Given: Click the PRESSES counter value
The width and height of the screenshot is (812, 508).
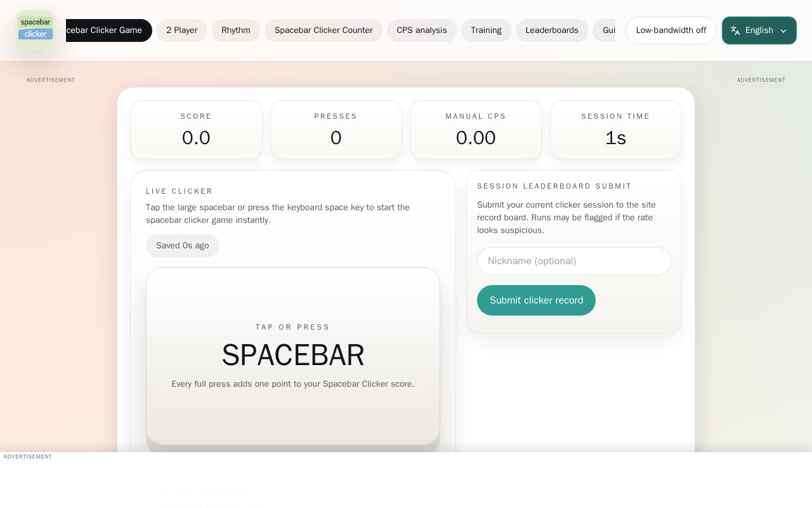Looking at the screenshot, I should (336, 138).
